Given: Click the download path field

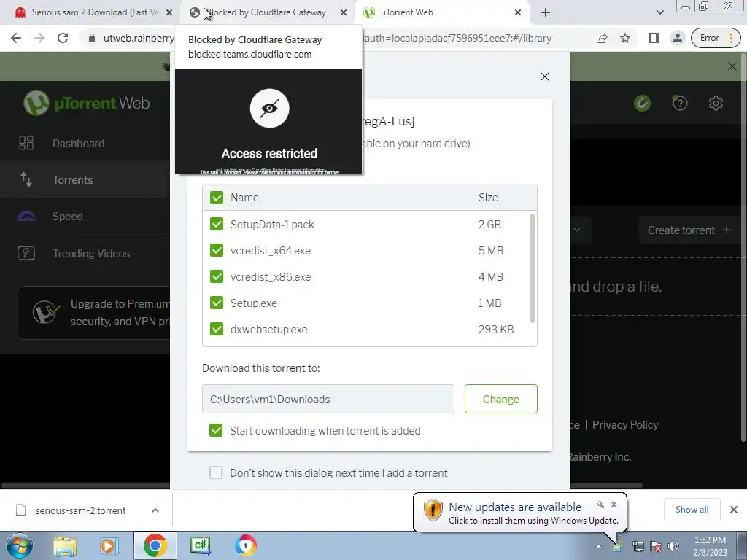Looking at the screenshot, I should (328, 399).
